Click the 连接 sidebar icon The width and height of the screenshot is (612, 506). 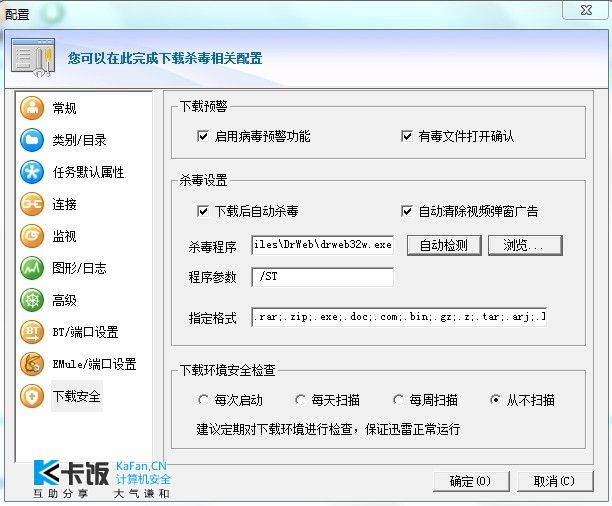pyautogui.click(x=32, y=204)
